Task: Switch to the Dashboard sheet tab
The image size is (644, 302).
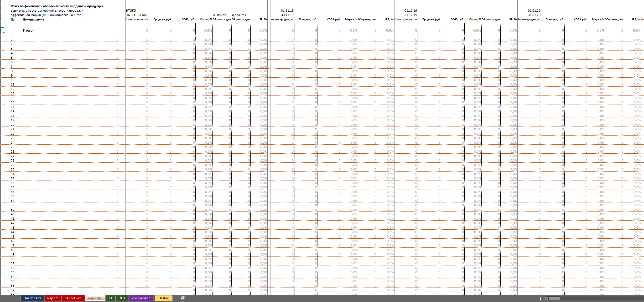Action: tap(32, 298)
